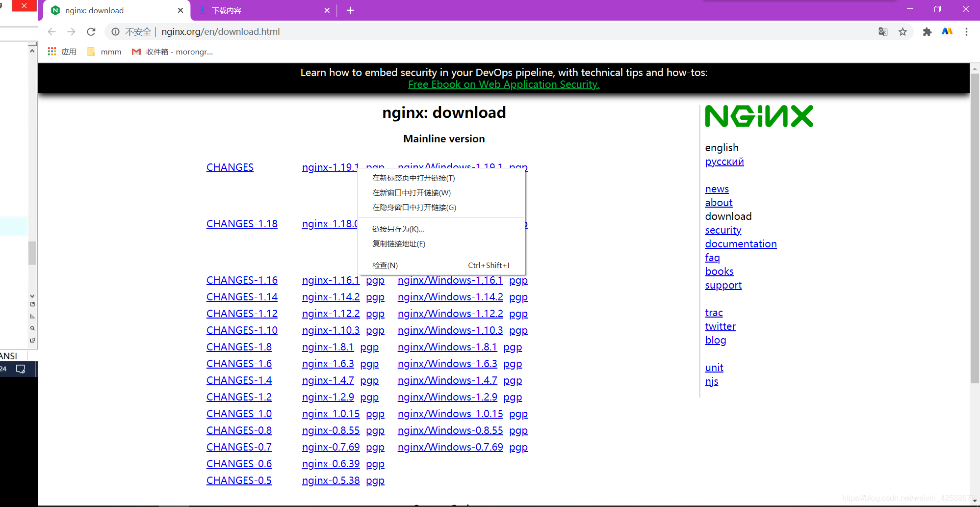Select 链接另存为(K)... in context menu
The image size is (980, 507).
tap(441, 229)
